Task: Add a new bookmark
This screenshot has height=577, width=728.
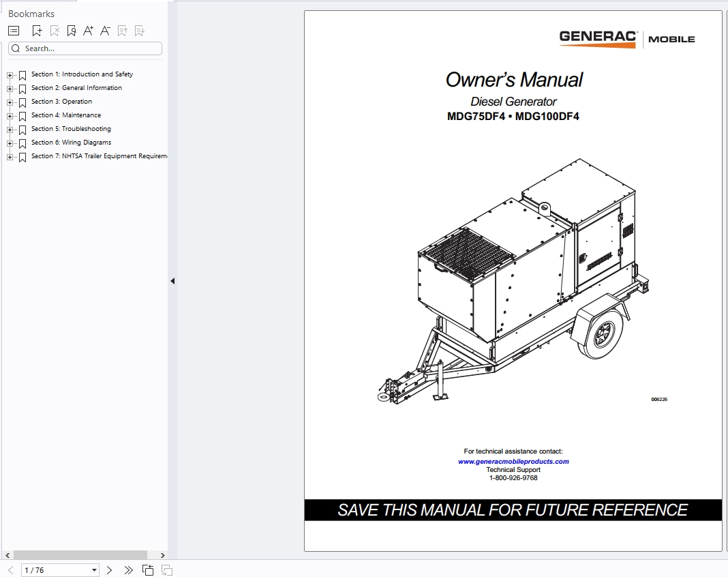Action: click(37, 30)
